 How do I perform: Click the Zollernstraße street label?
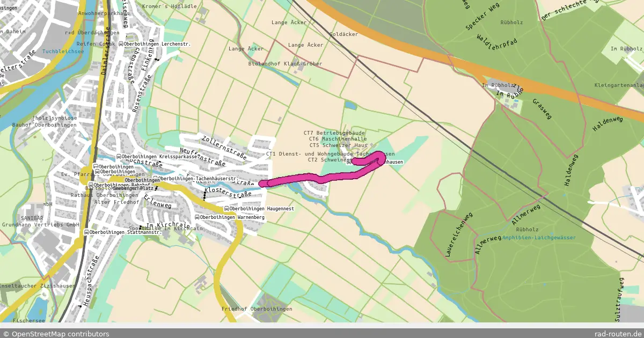tap(224, 148)
